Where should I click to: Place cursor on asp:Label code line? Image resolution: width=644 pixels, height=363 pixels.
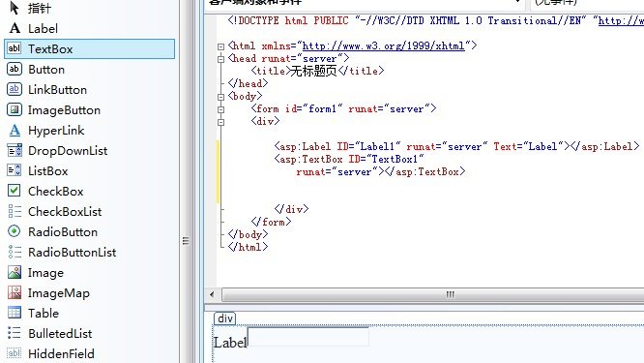[x=456, y=147]
